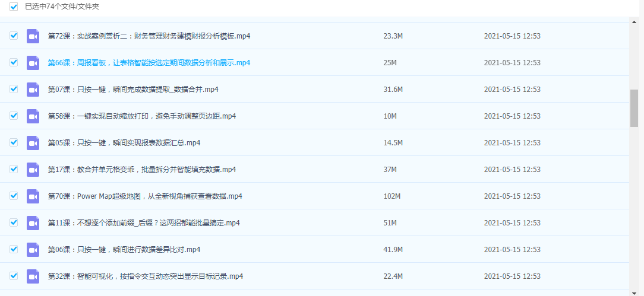Uncheck the checkbox for 第72课 file
Image resolution: width=644 pixels, height=296 pixels.
point(14,36)
